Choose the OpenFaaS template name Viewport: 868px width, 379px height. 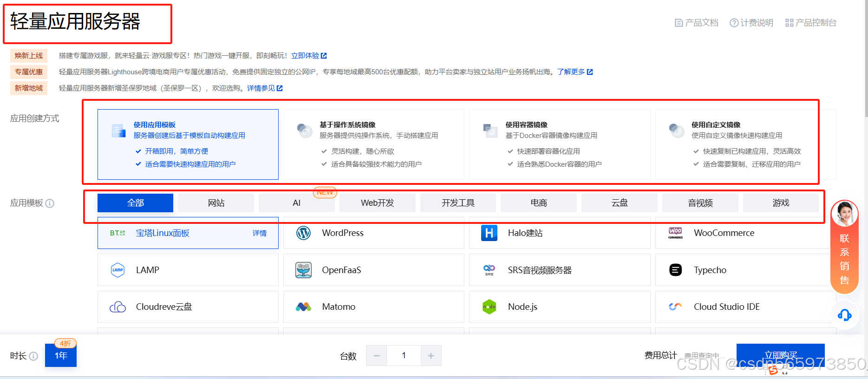coord(341,270)
